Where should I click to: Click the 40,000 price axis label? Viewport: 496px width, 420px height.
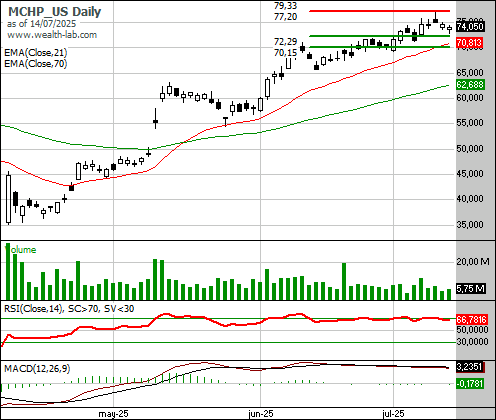470,199
